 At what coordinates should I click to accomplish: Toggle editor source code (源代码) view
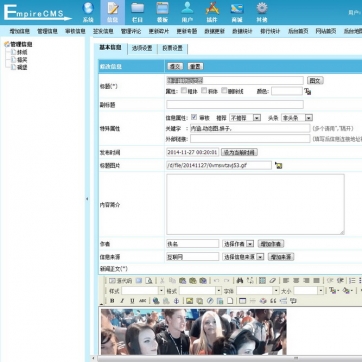click(x=120, y=281)
